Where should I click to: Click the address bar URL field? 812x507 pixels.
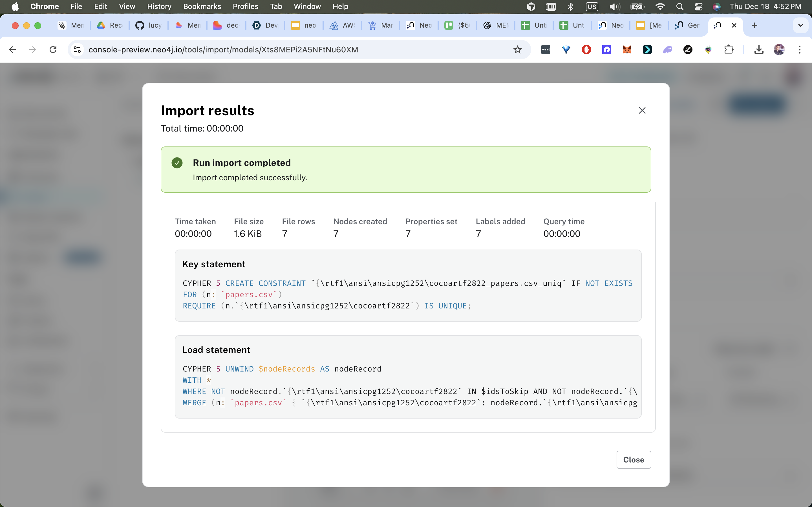pos(223,50)
